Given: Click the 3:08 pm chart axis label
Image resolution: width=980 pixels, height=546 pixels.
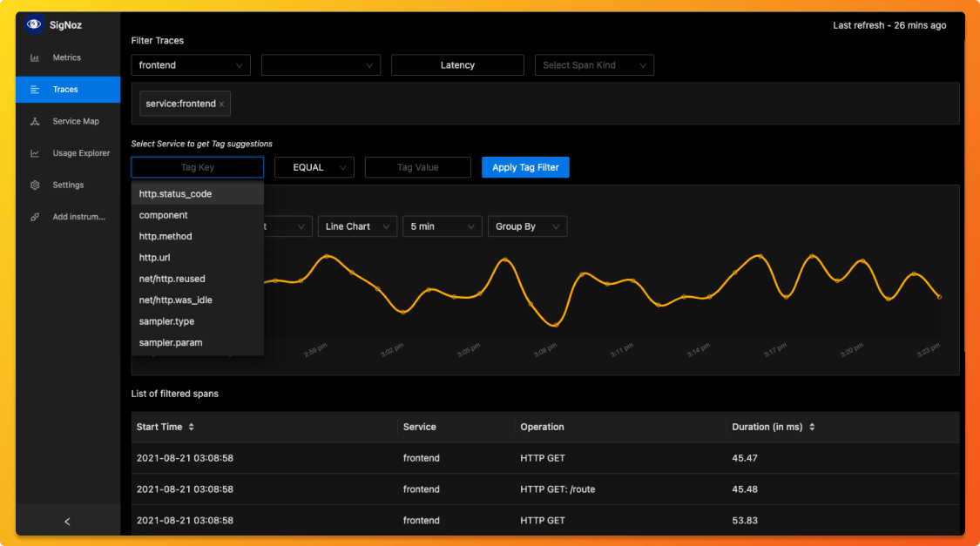Looking at the screenshot, I should tap(545, 350).
